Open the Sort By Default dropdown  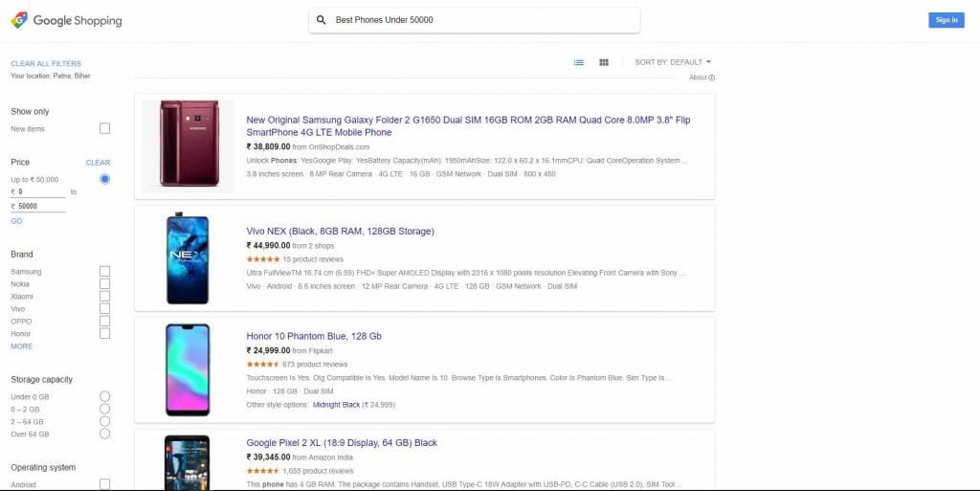673,62
